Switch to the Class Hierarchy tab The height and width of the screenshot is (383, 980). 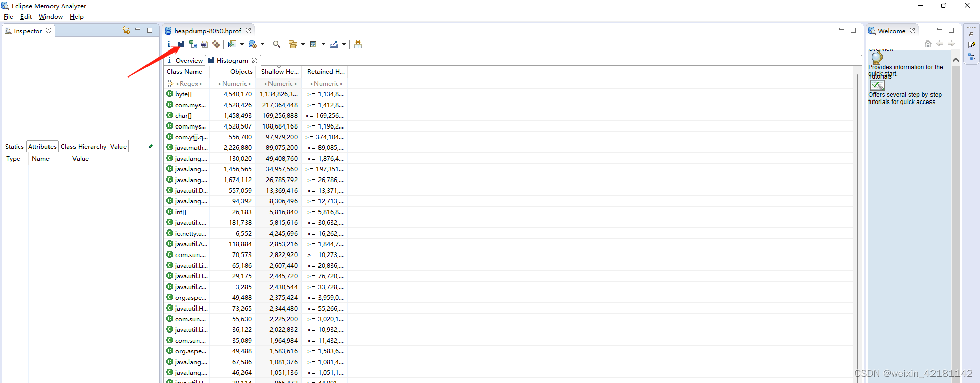coord(83,147)
